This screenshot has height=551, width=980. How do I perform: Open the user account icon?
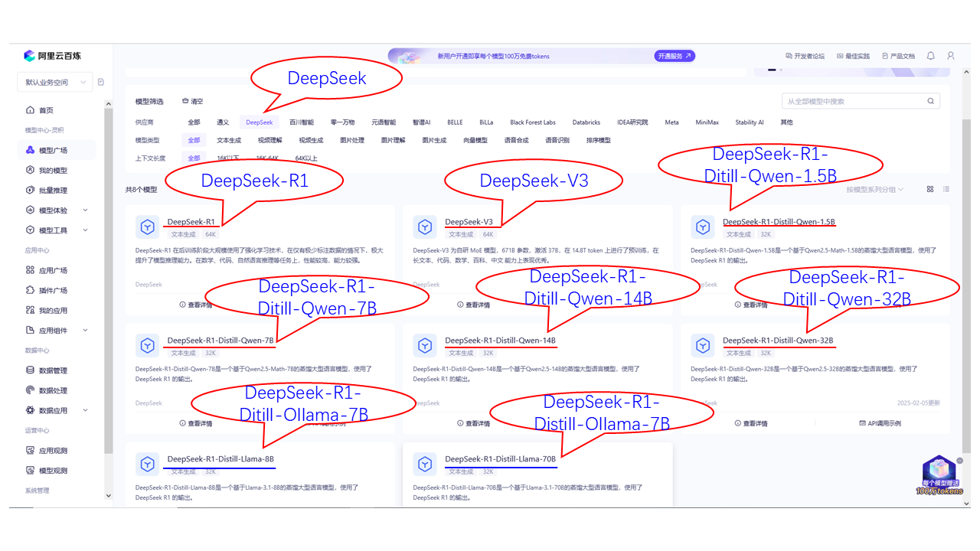coord(951,56)
